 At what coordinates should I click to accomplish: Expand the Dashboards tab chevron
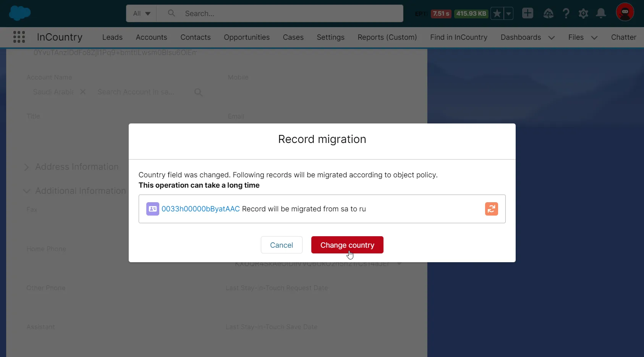pos(551,37)
